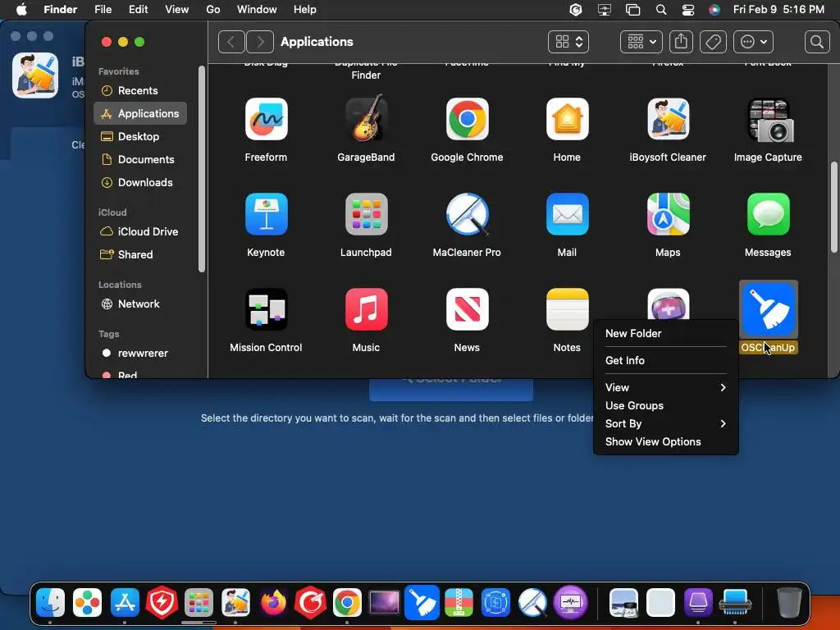Image resolution: width=840 pixels, height=630 pixels.
Task: Expand the Sort By submenu in context menu
Action: point(666,424)
